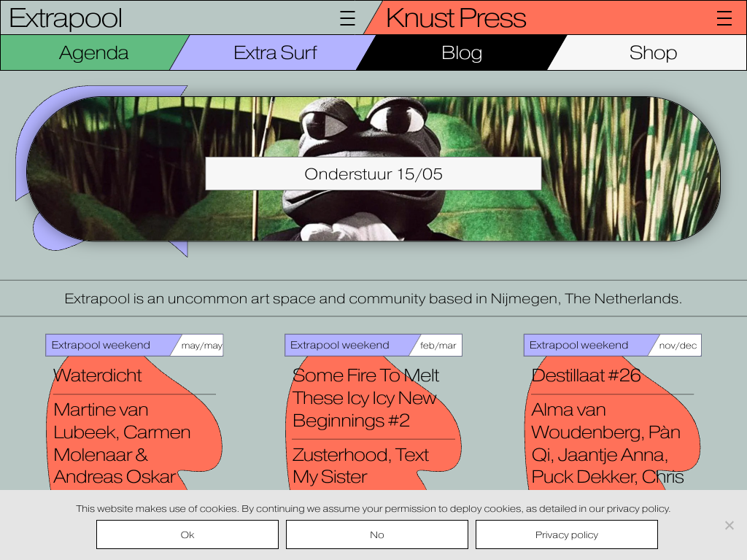Screen dimensions: 747x560
Task: Open the Knust Press hamburger menu
Action: click(724, 18)
